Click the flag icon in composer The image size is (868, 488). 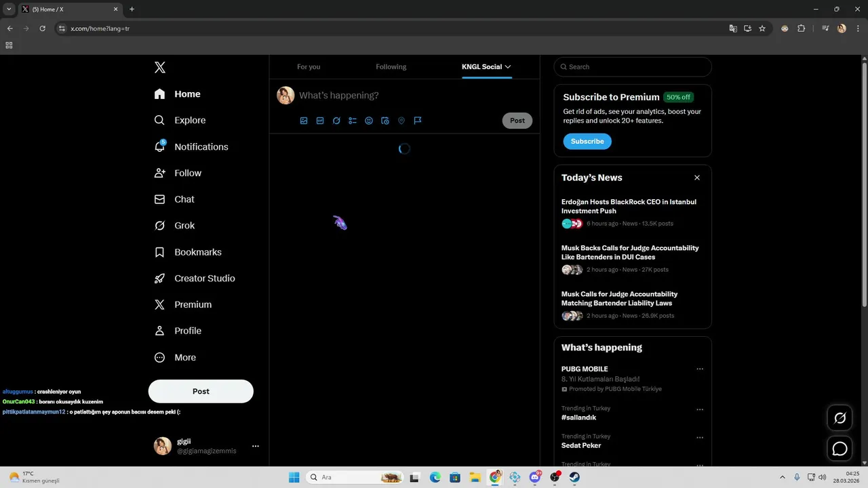(418, 121)
